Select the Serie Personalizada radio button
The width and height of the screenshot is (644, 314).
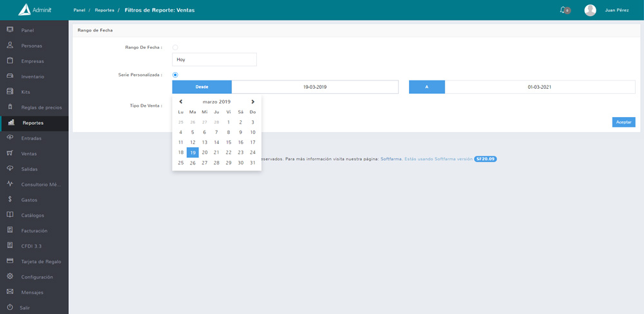pos(175,75)
